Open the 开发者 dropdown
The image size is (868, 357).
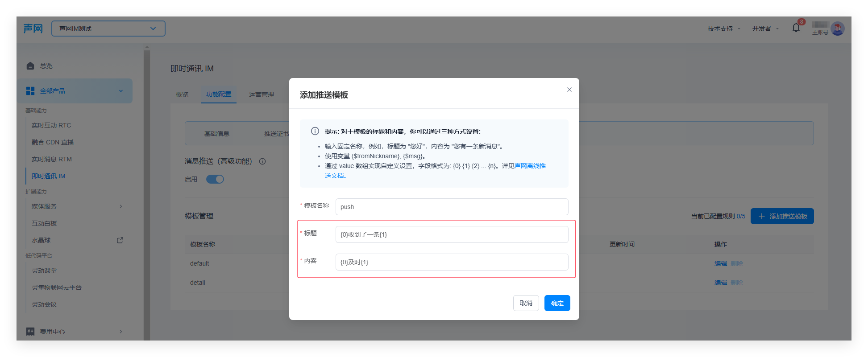[x=765, y=29]
